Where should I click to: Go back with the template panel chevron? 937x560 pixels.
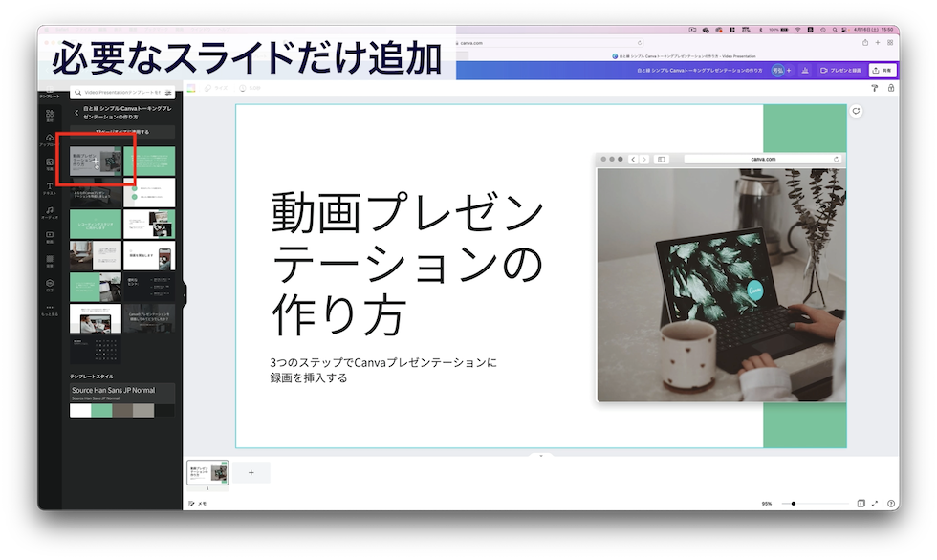(76, 112)
